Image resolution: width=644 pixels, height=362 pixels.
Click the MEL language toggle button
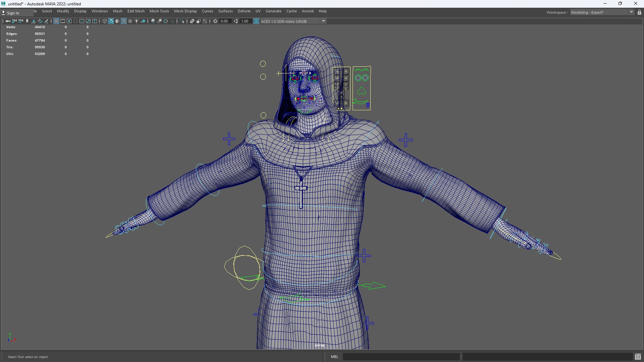334,357
